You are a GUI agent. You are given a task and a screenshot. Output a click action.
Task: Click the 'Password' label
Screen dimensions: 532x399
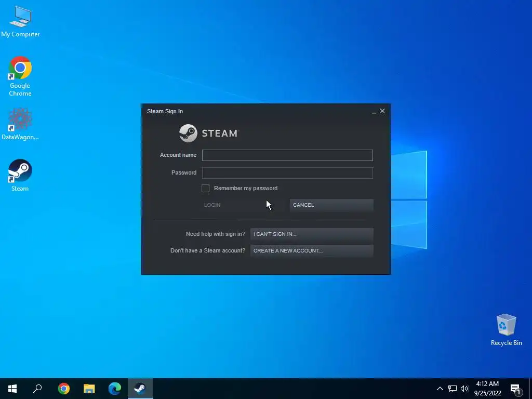[184, 172]
